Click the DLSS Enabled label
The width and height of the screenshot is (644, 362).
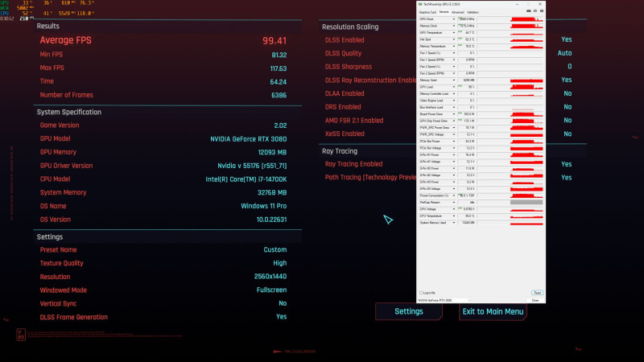click(x=345, y=40)
